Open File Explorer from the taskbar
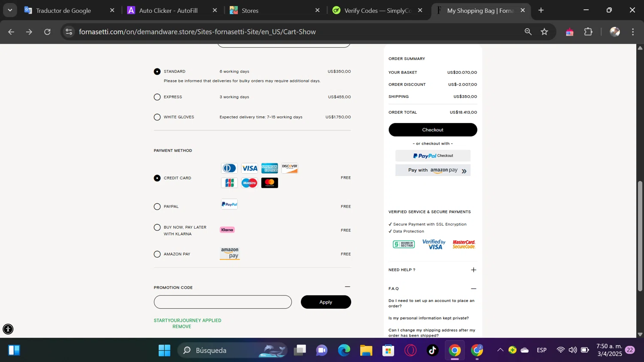The width and height of the screenshot is (644, 362). (366, 350)
